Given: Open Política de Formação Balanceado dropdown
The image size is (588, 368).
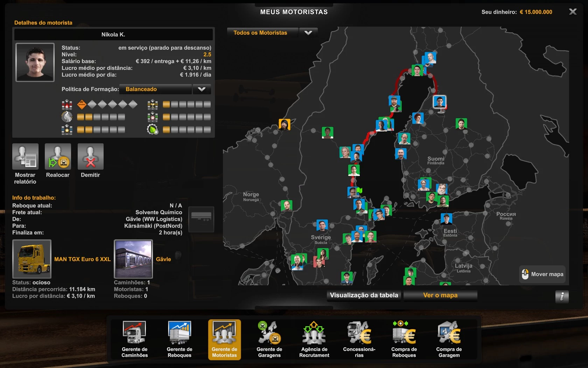Looking at the screenshot, I should tap(156, 89).
